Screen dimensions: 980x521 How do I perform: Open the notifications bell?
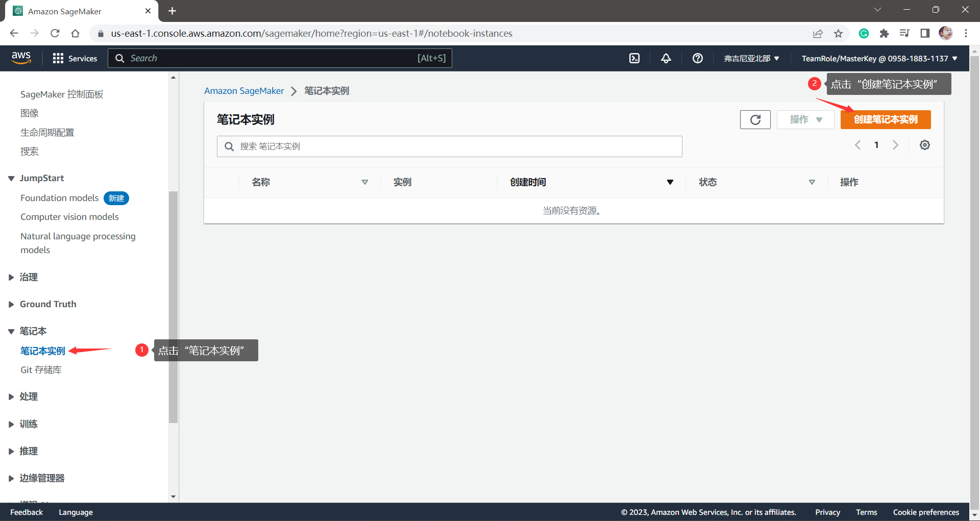coord(666,58)
